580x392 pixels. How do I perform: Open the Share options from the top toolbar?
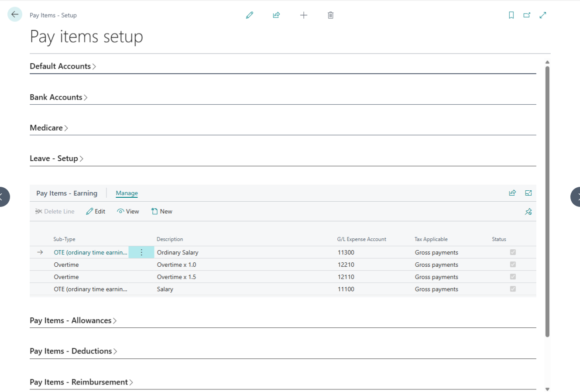(x=276, y=15)
